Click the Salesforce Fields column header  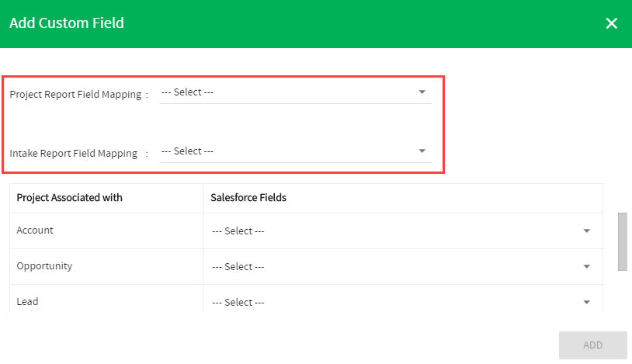click(x=248, y=197)
